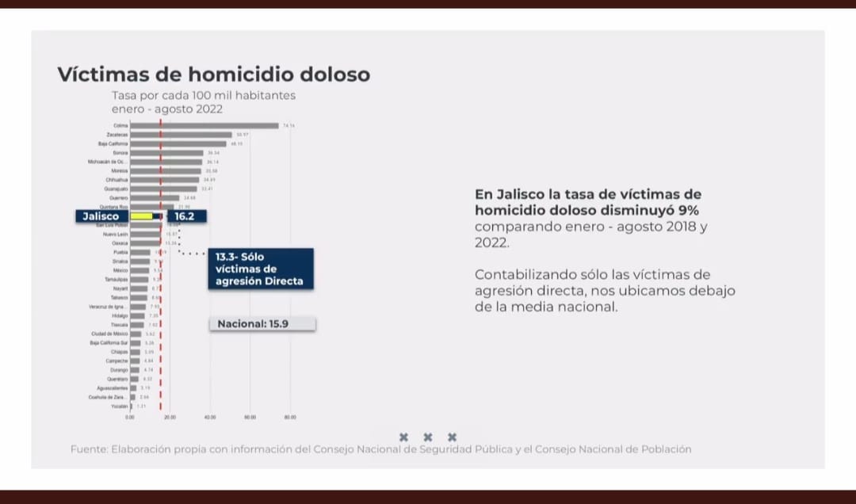Click the "Ciudad de México" row label
This screenshot has width=856, height=504.
109,334
